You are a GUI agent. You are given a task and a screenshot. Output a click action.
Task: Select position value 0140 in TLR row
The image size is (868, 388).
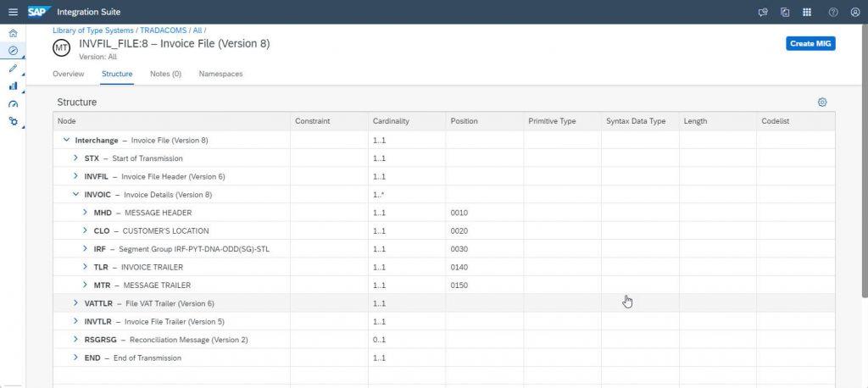[459, 268]
